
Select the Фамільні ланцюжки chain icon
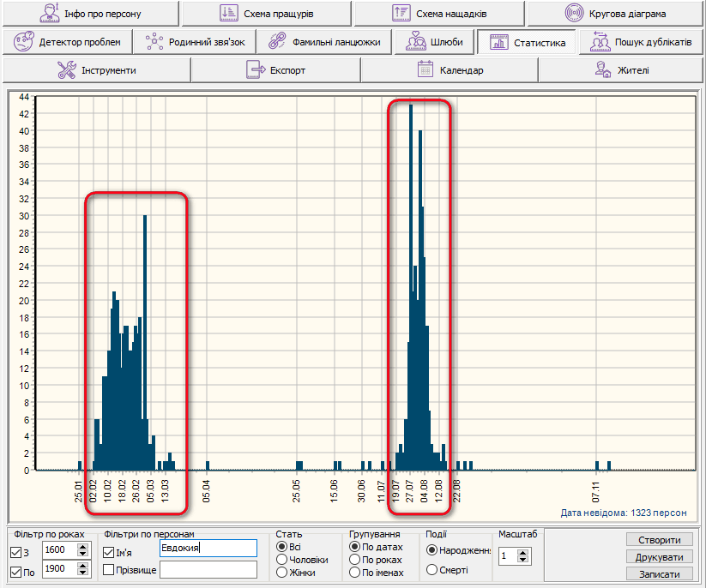276,41
